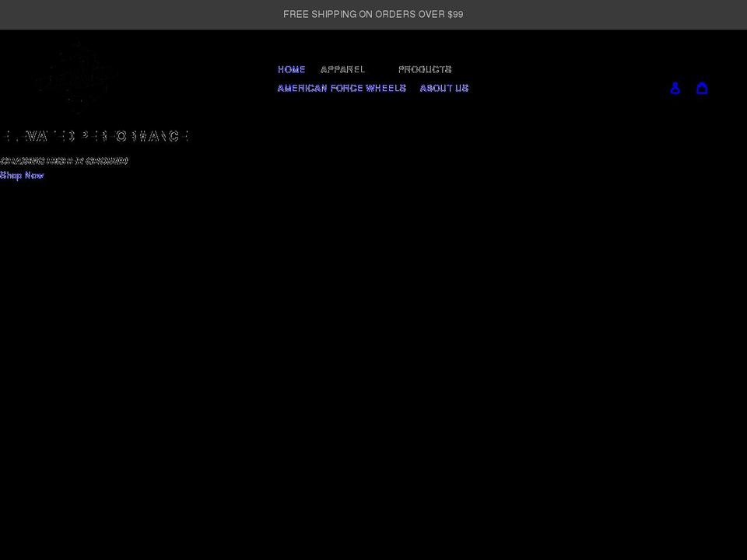The image size is (747, 560).
Task: Click the faint store logo in header
Action: pyautogui.click(x=76, y=79)
